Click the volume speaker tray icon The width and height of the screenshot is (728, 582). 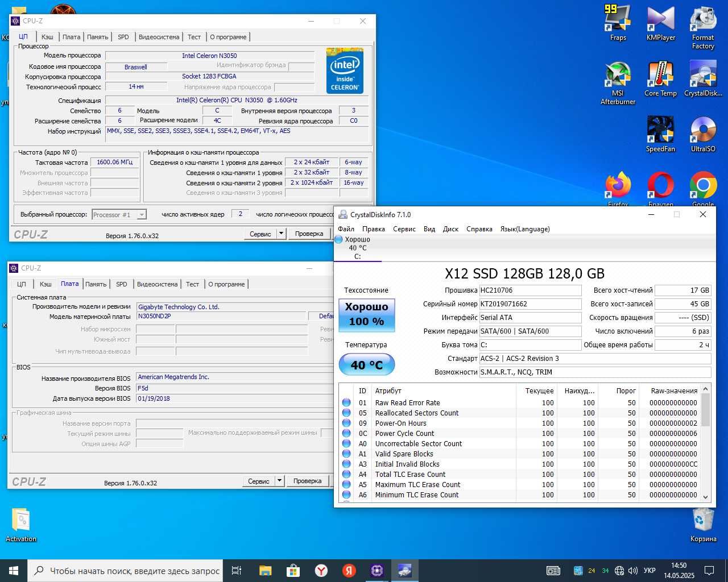[632, 571]
